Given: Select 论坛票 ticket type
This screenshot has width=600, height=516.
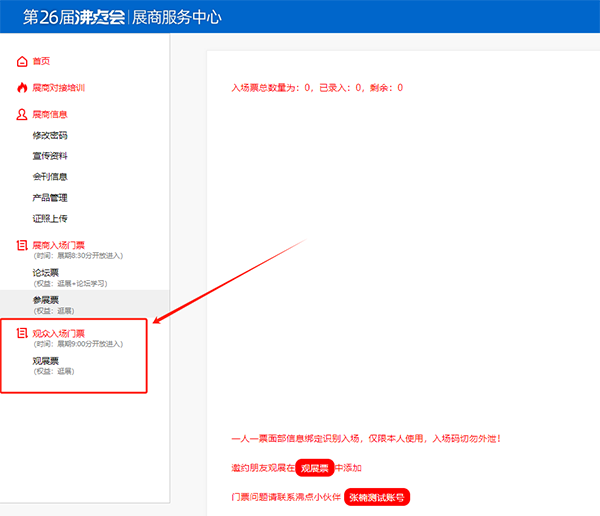Looking at the screenshot, I should [x=46, y=272].
